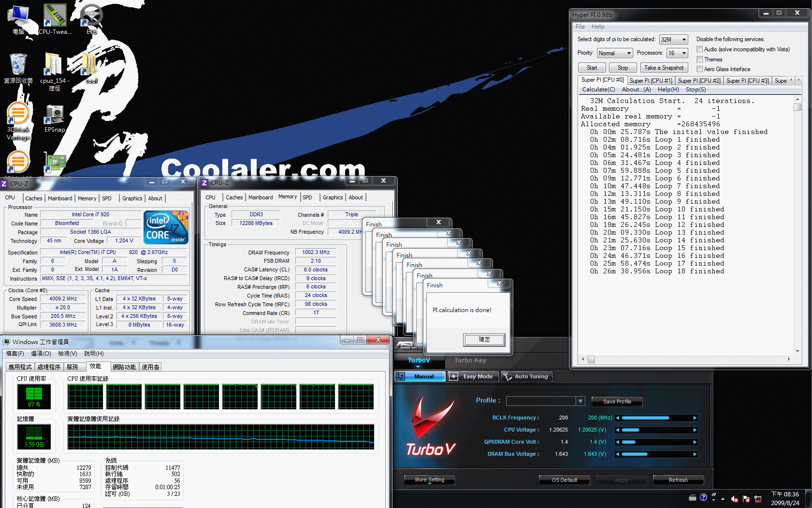Click 確定 in the PI calculation dialog
This screenshot has height=508, width=812.
(x=484, y=340)
